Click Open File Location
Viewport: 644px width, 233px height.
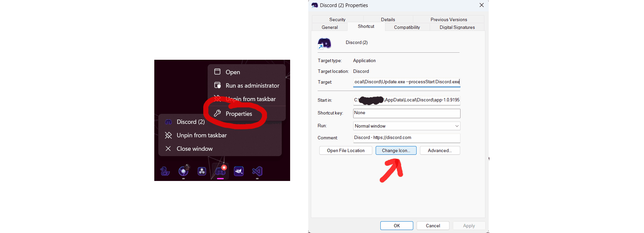(x=345, y=150)
